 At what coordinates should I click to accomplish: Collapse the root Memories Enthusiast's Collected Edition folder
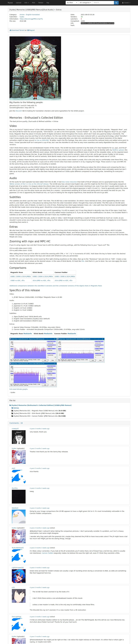[41, 405]
